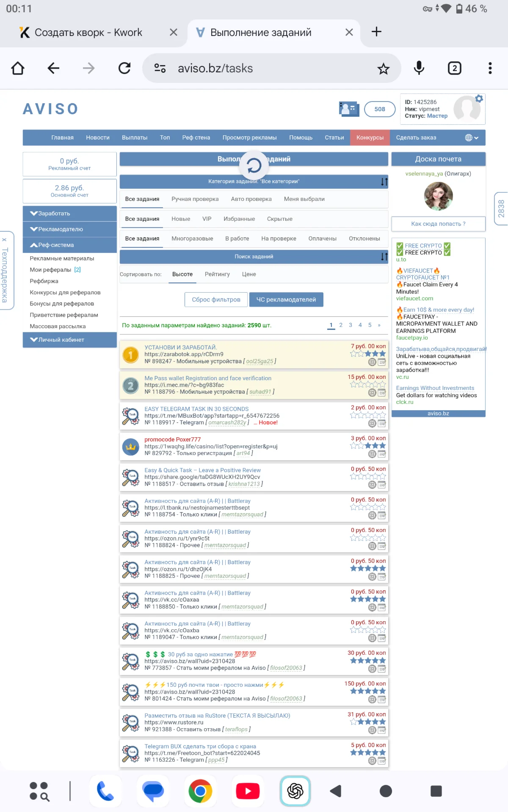Click the Сброс фильтров button
508x812 pixels.
[x=216, y=299]
